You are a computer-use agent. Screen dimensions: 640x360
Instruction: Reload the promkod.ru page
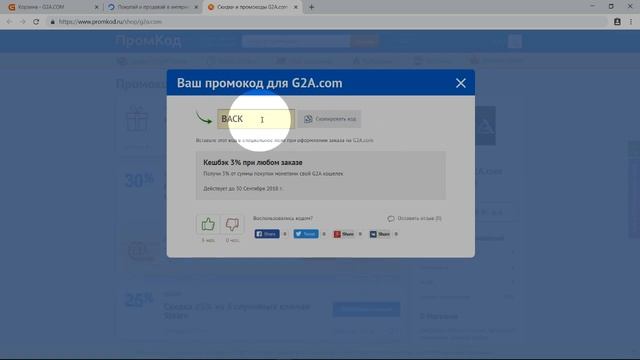coord(36,22)
